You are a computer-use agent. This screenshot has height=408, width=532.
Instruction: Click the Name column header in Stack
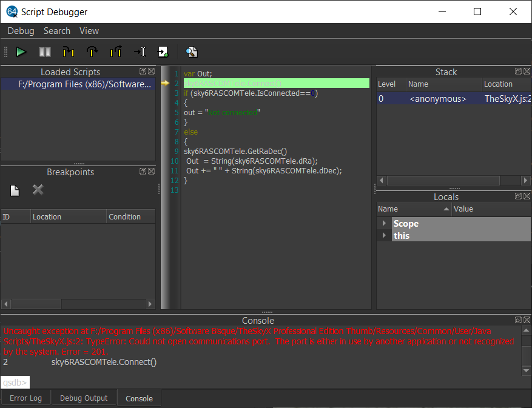444,84
